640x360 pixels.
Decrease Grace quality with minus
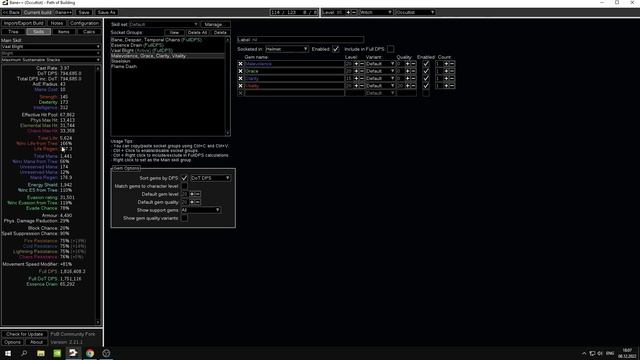click(x=413, y=71)
